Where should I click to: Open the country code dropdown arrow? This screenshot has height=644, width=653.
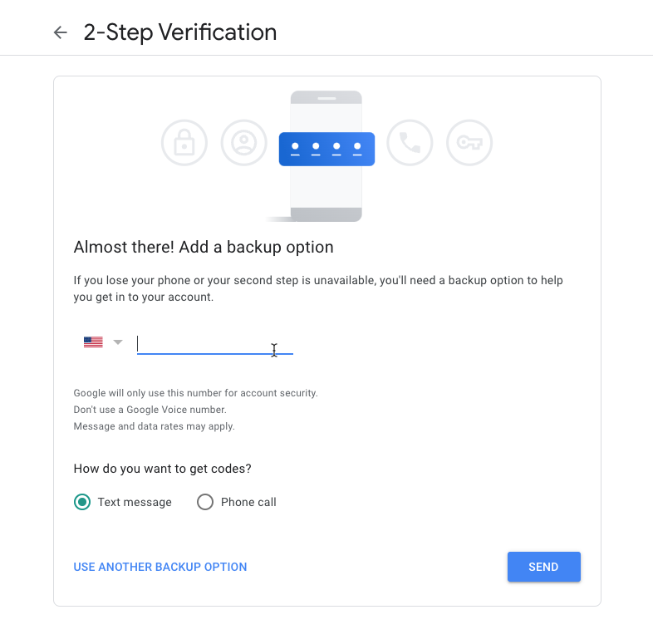pyautogui.click(x=118, y=342)
